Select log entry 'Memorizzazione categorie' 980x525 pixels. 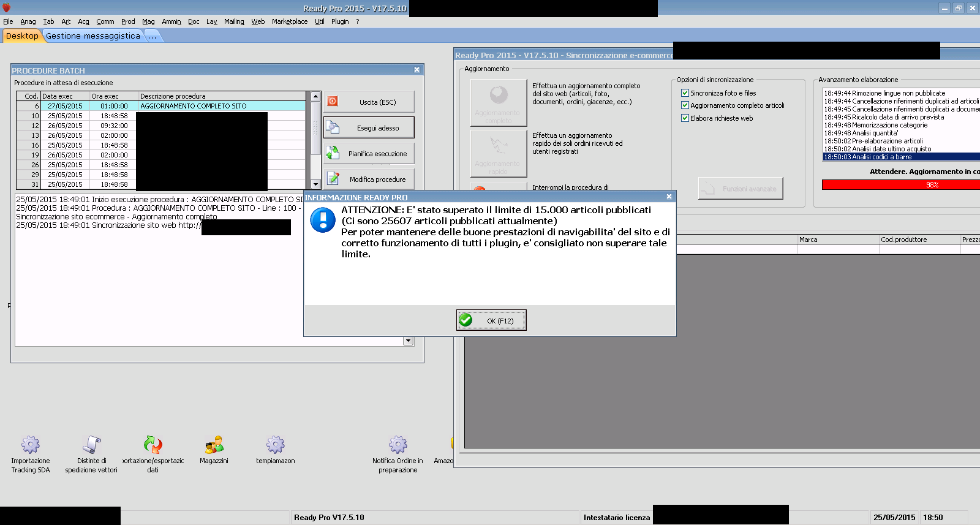click(901, 125)
